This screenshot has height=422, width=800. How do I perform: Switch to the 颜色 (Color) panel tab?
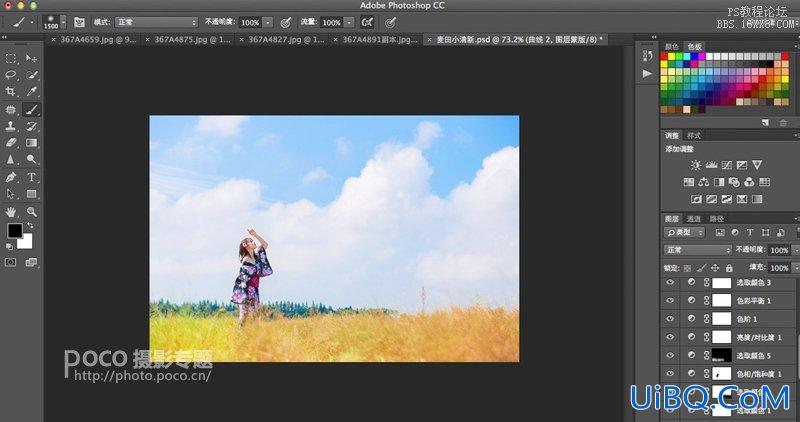tap(672, 47)
